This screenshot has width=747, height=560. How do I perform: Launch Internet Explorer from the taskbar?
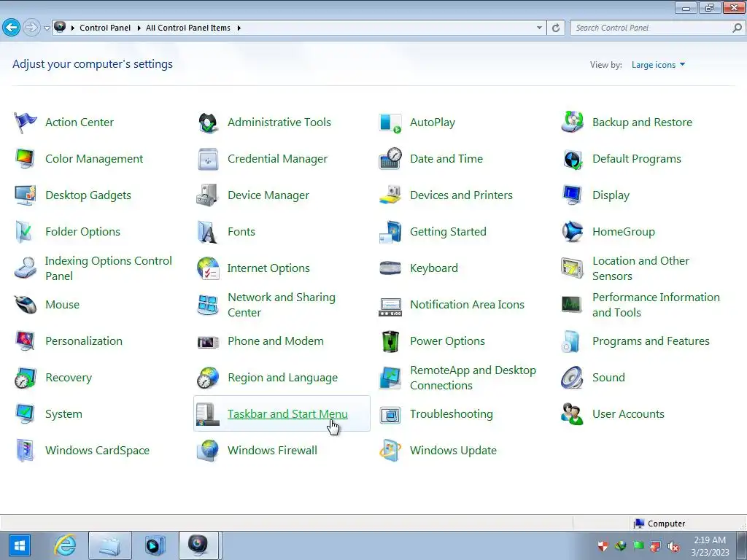pyautogui.click(x=65, y=545)
